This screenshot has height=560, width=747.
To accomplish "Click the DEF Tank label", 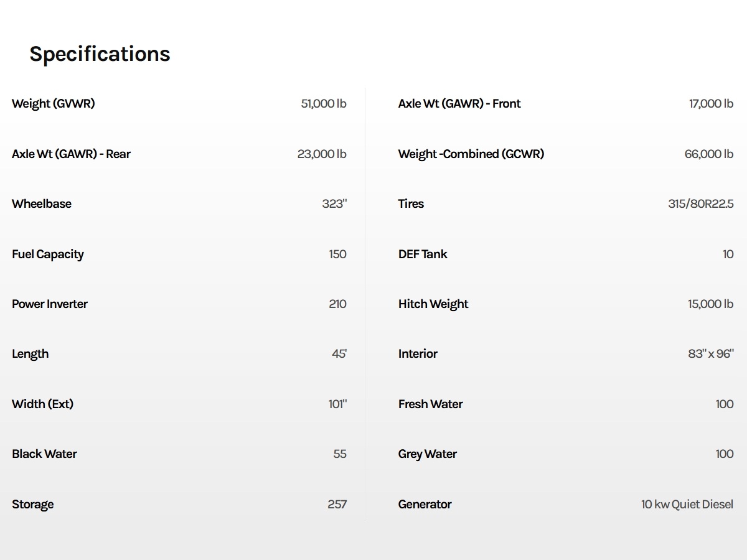I will 423,254.
